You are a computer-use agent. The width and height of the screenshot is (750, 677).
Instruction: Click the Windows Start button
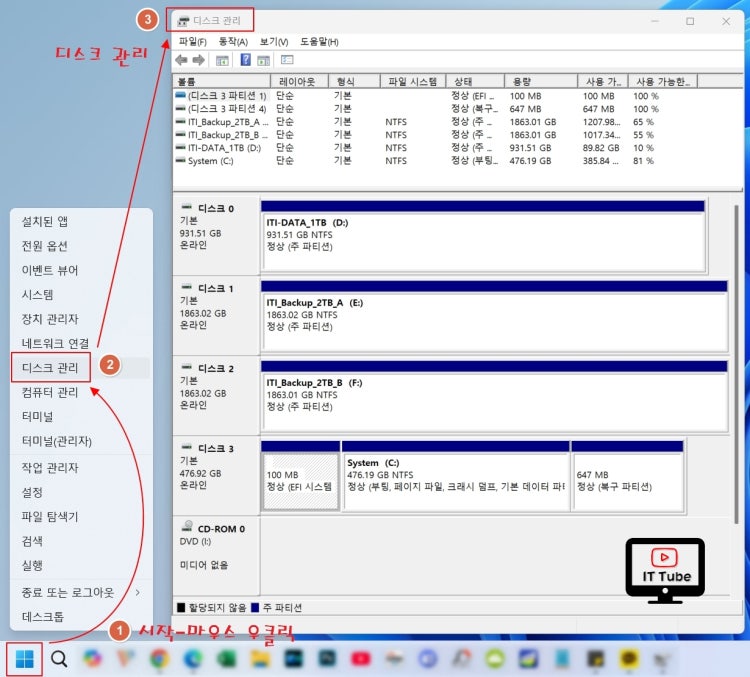(x=24, y=658)
